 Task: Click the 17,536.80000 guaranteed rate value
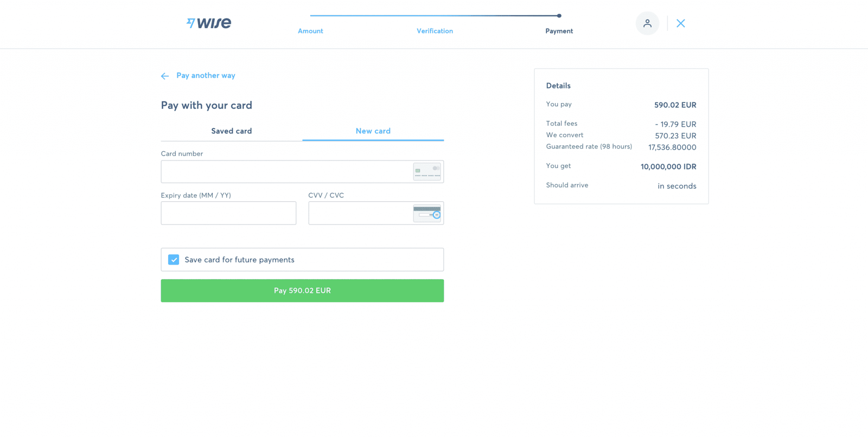pos(672,147)
